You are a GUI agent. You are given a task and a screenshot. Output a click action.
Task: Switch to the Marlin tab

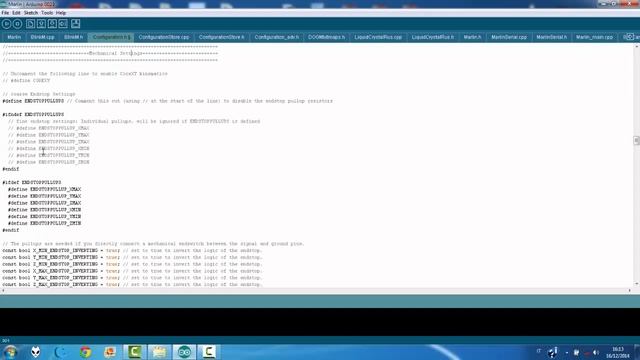[14, 37]
